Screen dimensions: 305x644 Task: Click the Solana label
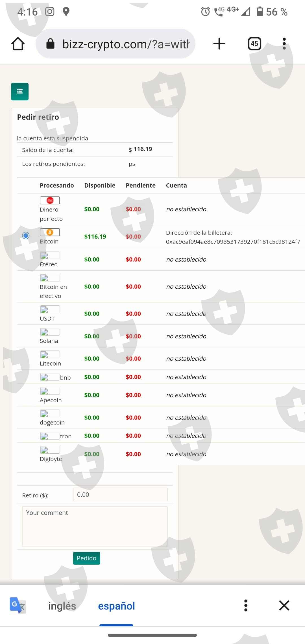[49, 341]
